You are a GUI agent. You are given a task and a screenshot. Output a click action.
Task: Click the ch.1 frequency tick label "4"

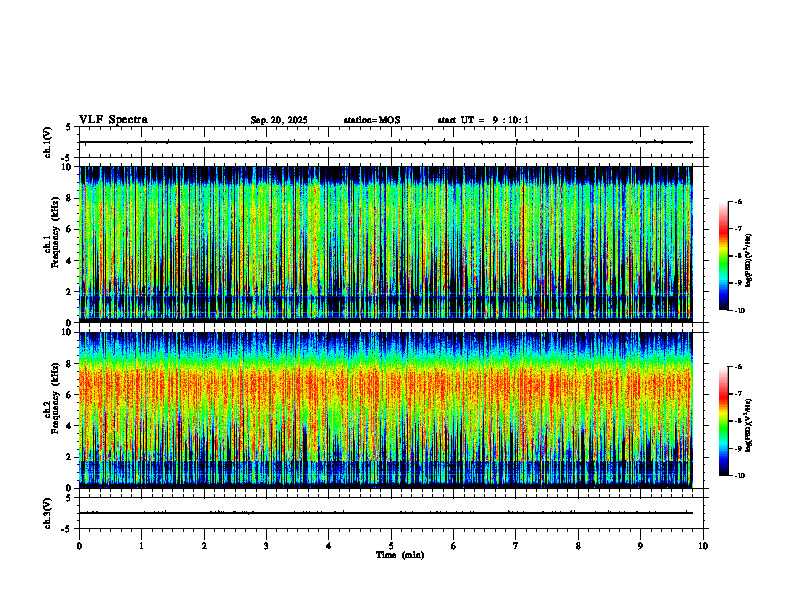pos(69,261)
